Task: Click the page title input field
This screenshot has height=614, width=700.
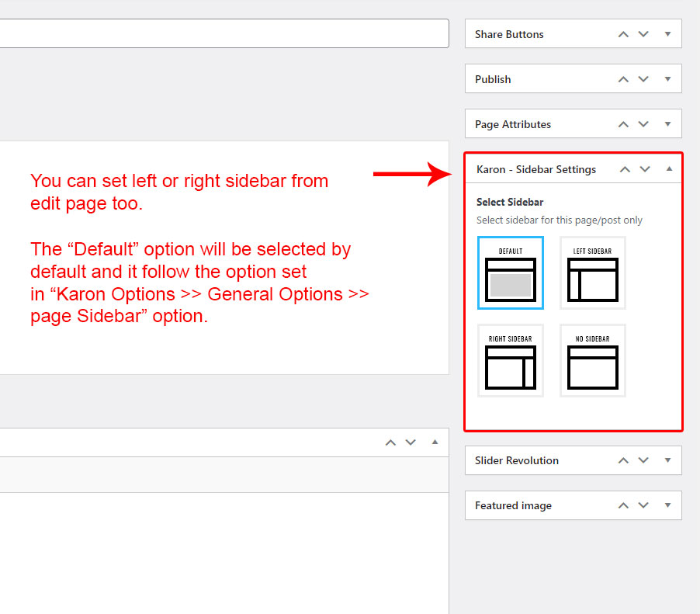Action: tap(224, 33)
